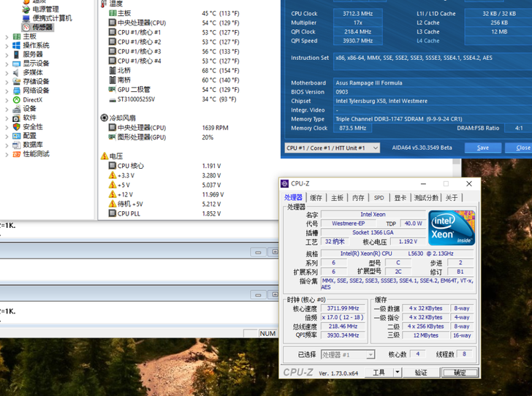Image resolution: width=532 pixels, height=396 pixels.
Task: Click the Save button in AIDA64 panel
Action: click(x=483, y=148)
